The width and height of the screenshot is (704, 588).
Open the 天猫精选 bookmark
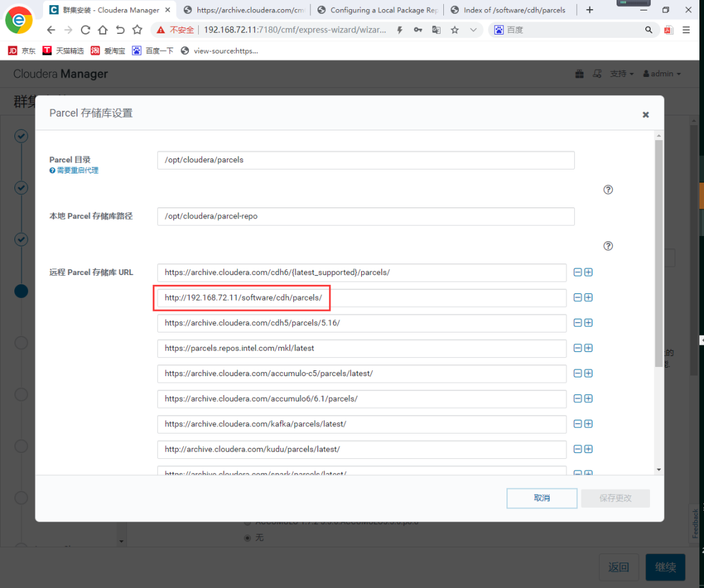pyautogui.click(x=63, y=51)
